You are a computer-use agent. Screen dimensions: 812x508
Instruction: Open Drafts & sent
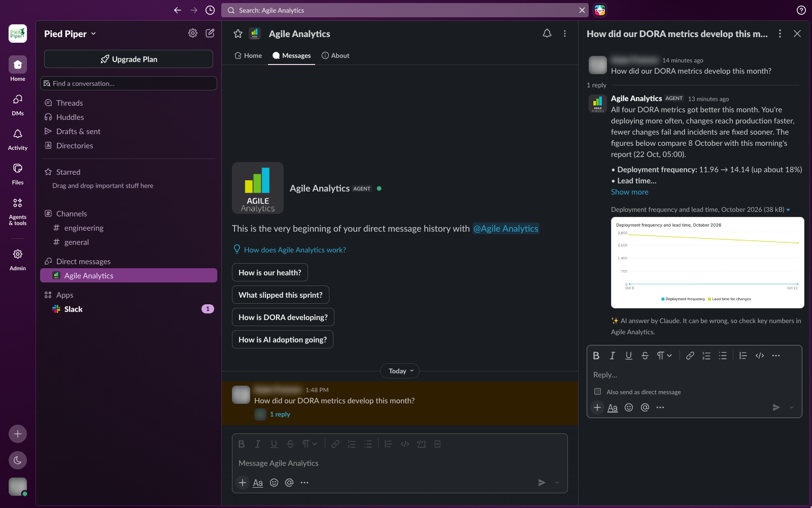(128, 132)
